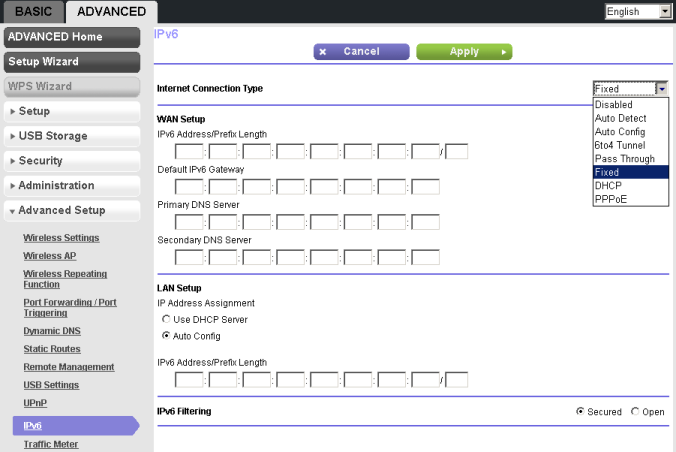Choose 6to4 Tunnel connection type

631,145
